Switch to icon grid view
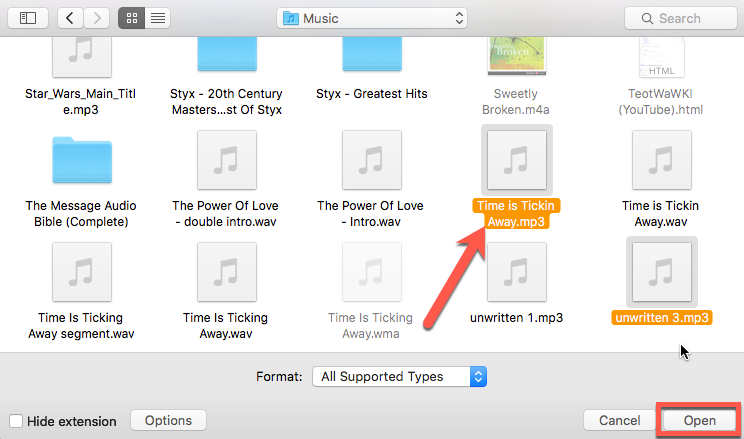Screen dimensions: 744x439 point(131,18)
